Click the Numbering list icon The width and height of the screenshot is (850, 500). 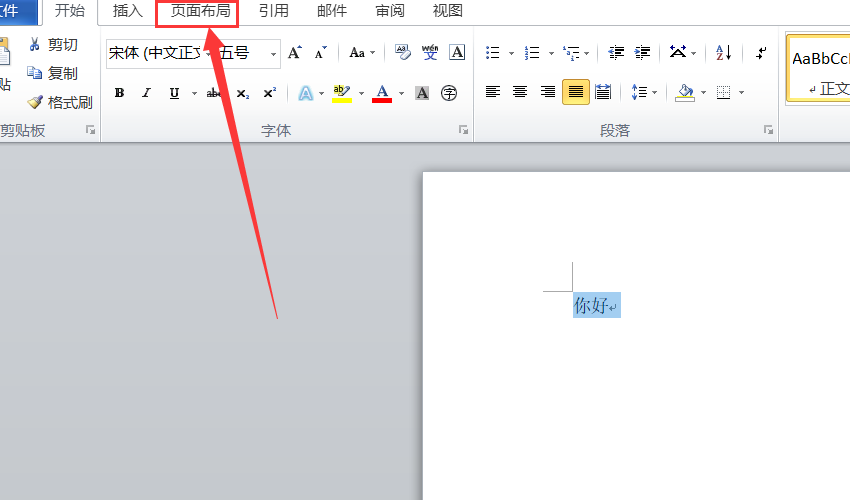coord(532,53)
